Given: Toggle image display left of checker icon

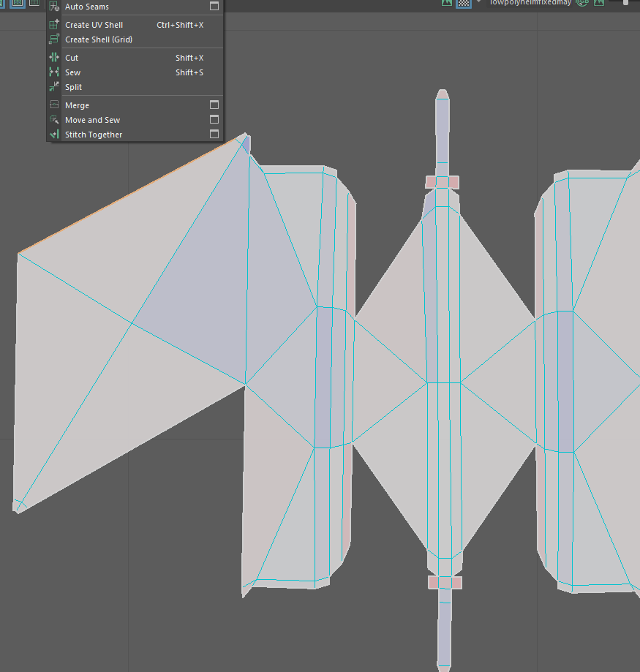Looking at the screenshot, I should point(447,3).
